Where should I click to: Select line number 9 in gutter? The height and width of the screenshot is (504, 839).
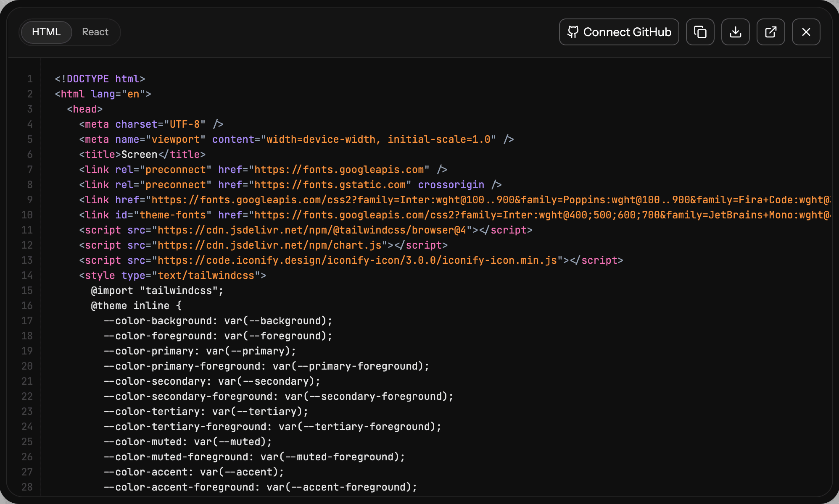click(30, 200)
